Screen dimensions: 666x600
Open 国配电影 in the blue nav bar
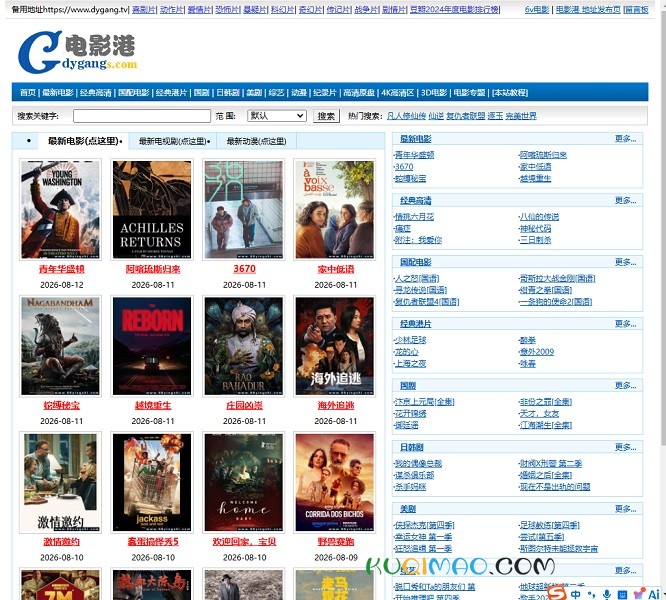point(133,93)
